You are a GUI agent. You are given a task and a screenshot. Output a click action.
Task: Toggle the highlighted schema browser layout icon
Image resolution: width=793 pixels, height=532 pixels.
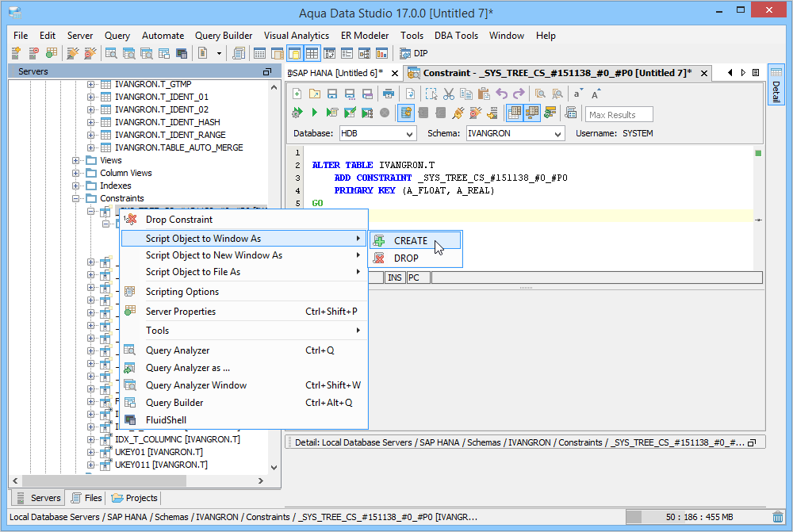[294, 53]
